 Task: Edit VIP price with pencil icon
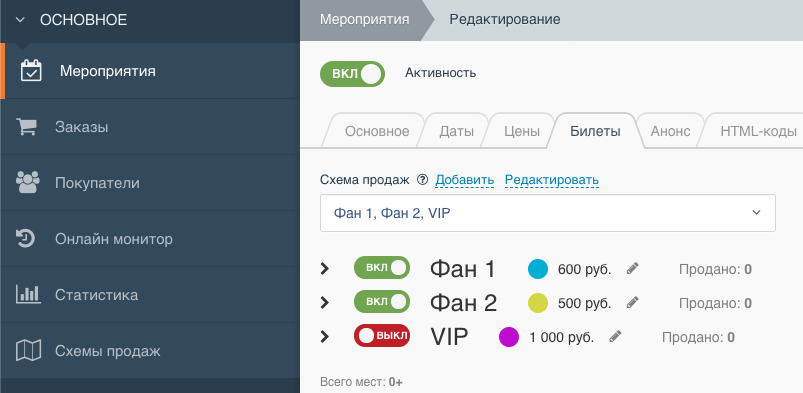click(x=616, y=337)
